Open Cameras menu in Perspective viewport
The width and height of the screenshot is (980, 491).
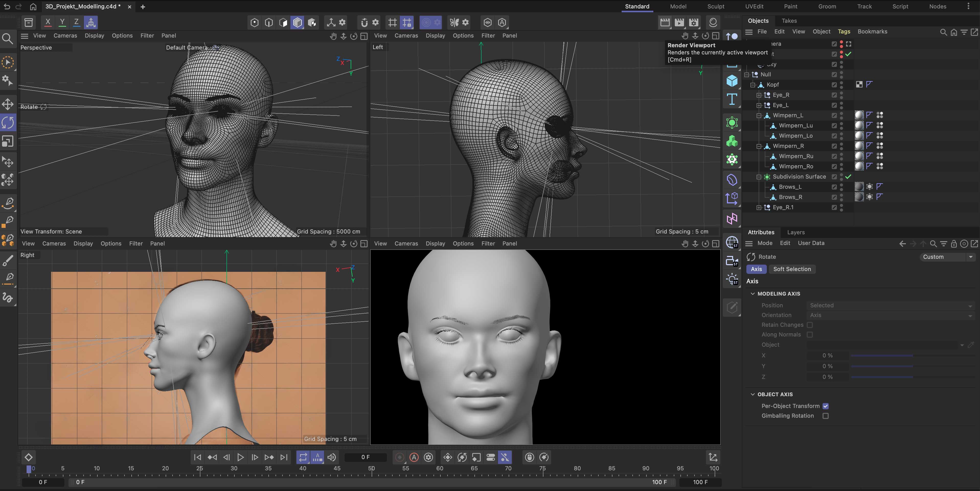(x=65, y=36)
